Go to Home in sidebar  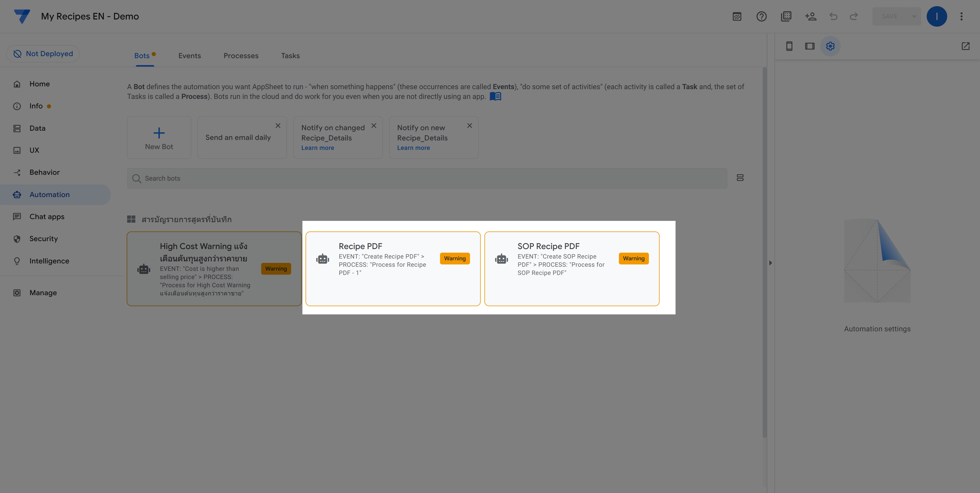[56, 84]
